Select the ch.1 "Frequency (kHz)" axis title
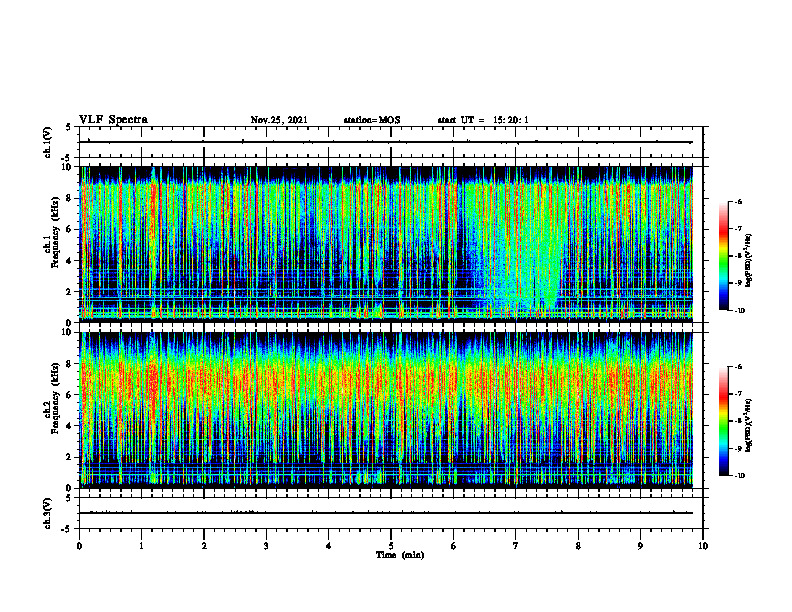The image size is (792, 612). coord(53,232)
